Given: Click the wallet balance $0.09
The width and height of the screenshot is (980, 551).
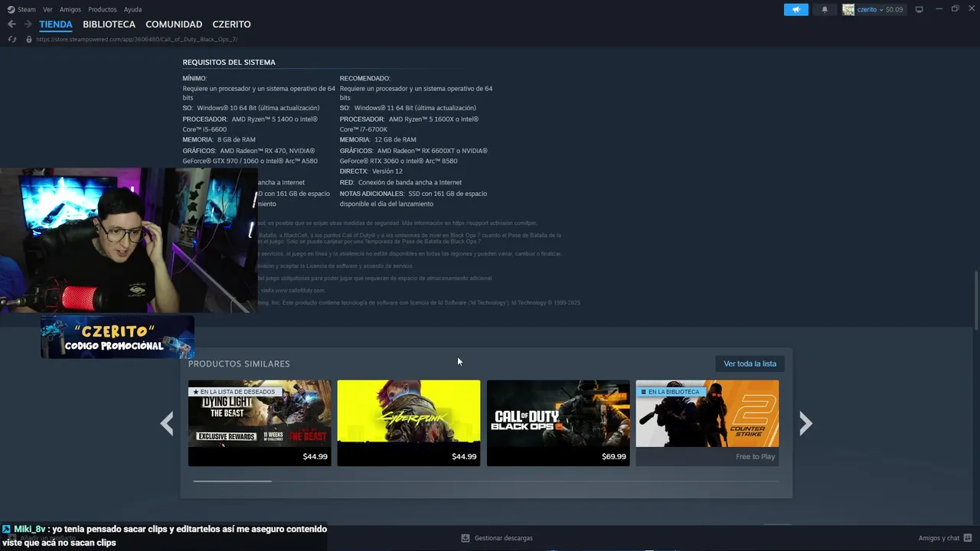Looking at the screenshot, I should (894, 9).
